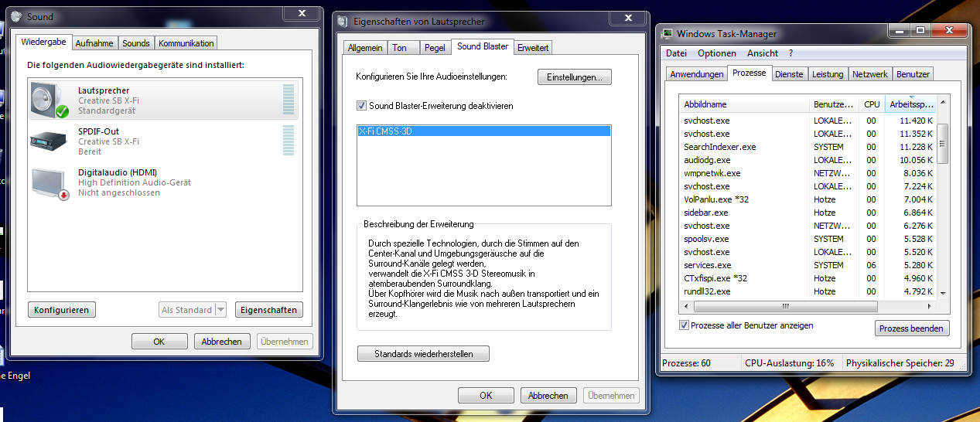Select the rundll32.exe process
The image size is (980, 422).
(808, 291)
